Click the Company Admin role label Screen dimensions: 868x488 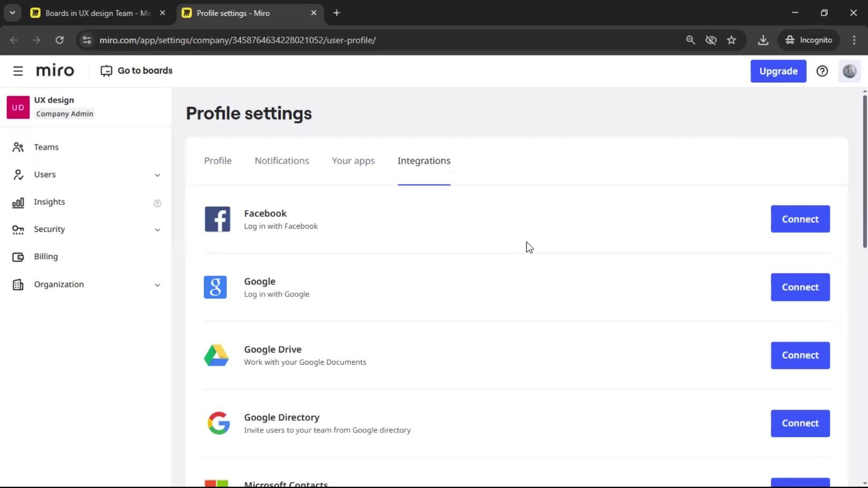[x=65, y=114]
